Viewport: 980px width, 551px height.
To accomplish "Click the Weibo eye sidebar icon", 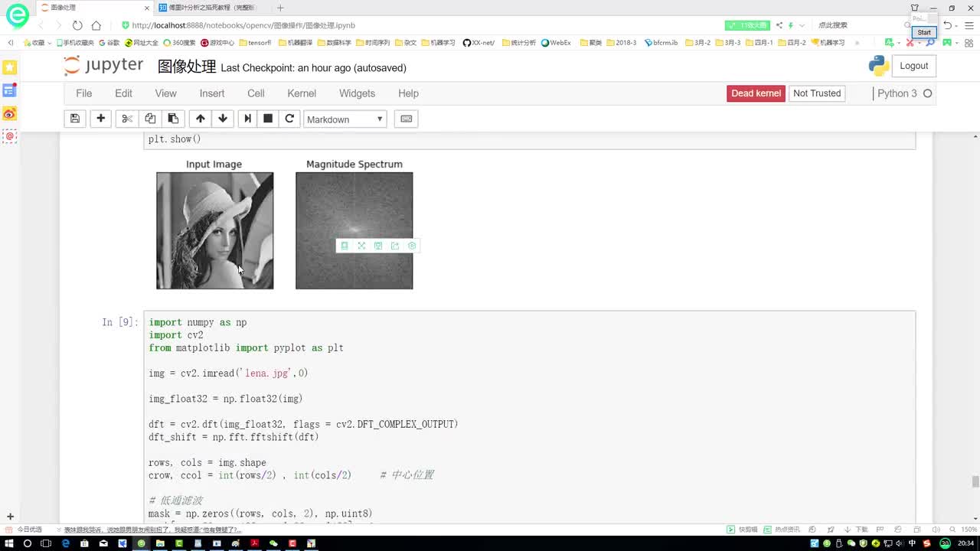I will [x=9, y=114].
